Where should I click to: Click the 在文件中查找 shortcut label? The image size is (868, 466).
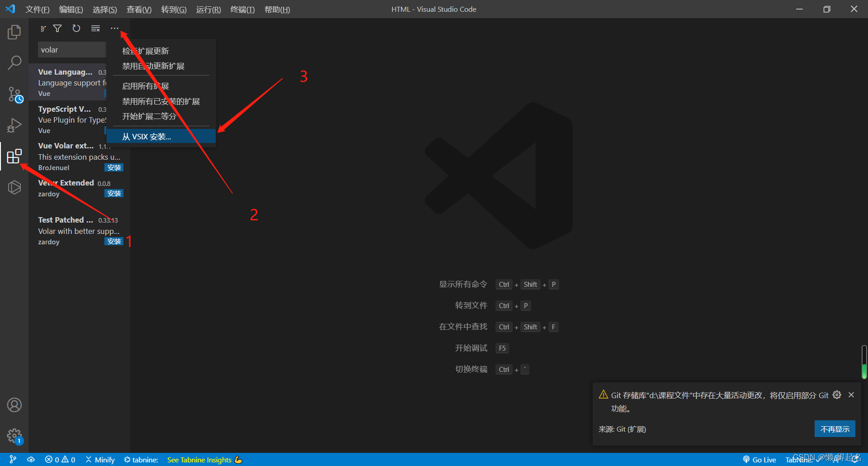[x=463, y=327]
